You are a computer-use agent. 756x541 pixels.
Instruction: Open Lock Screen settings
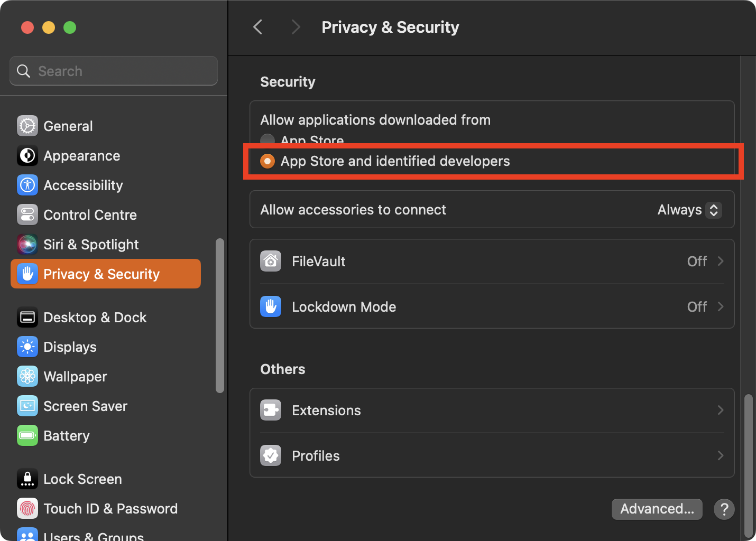coord(106,479)
